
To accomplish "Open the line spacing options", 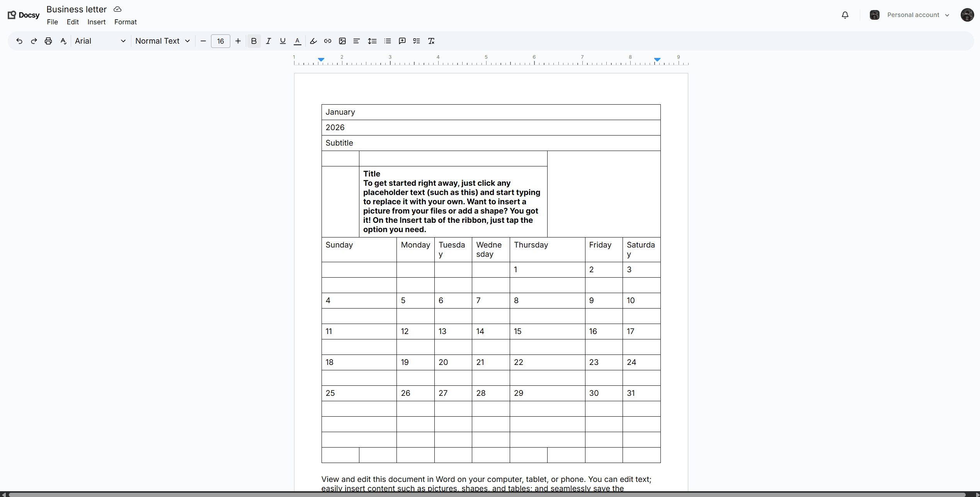I will click(372, 41).
